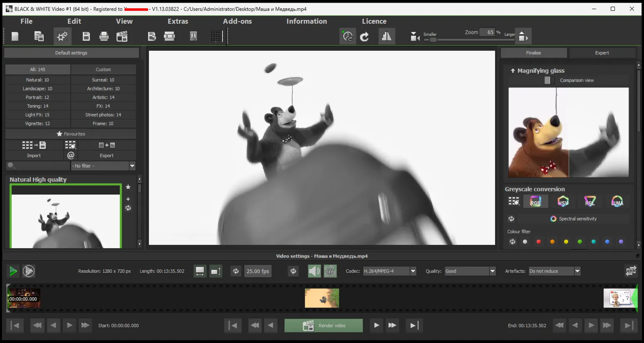Screen dimensions: 644x343
Task: Adjust the zoom slider handle
Action: pos(433,40)
